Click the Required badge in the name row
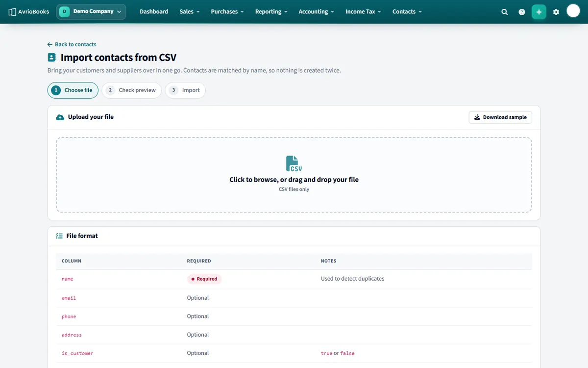This screenshot has height=368, width=588. [x=204, y=279]
